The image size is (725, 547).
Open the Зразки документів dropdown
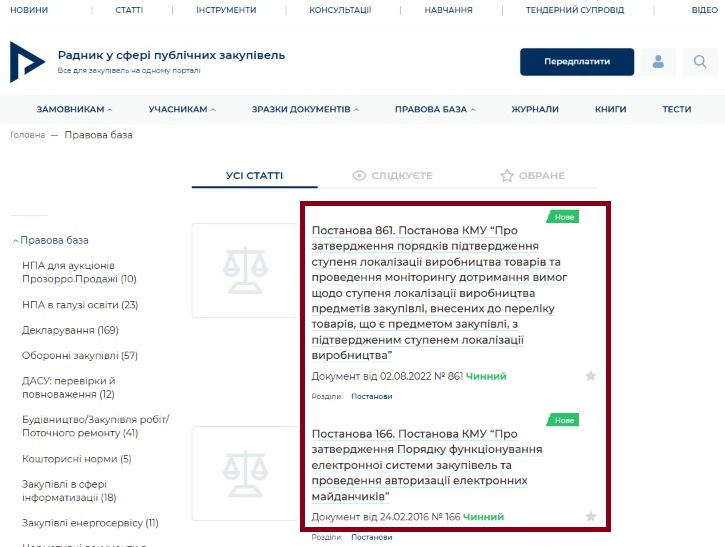click(305, 109)
